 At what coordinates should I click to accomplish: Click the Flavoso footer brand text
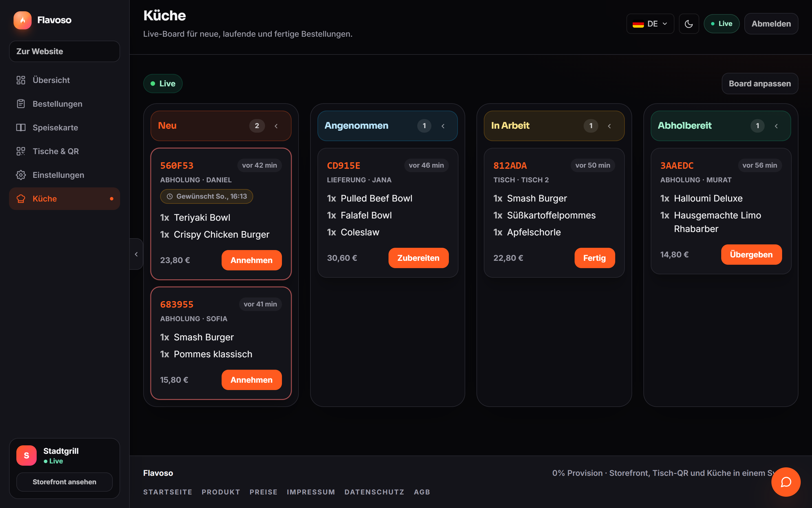158,473
